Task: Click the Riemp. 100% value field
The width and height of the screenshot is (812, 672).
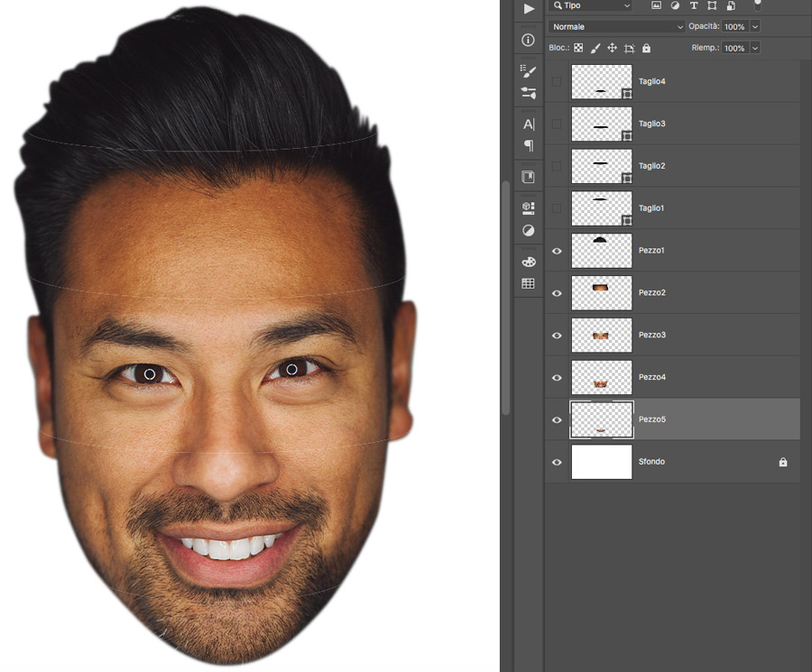Action: pos(734,48)
